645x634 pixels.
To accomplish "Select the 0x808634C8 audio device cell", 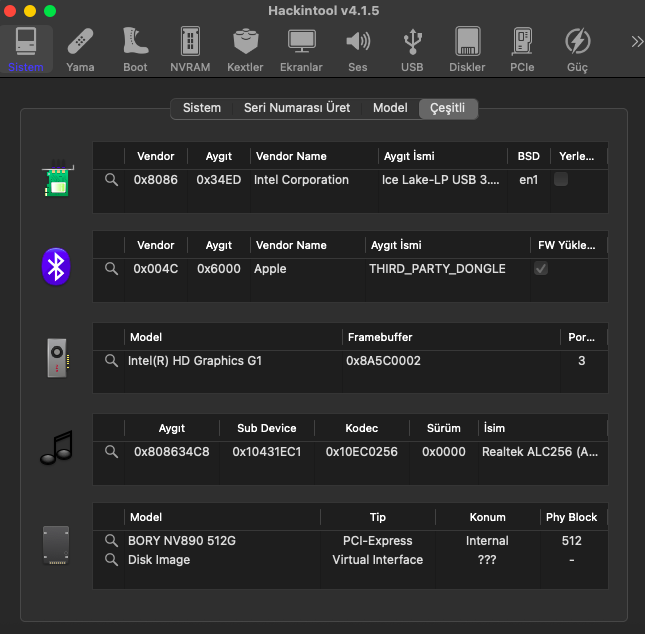I will pos(172,452).
